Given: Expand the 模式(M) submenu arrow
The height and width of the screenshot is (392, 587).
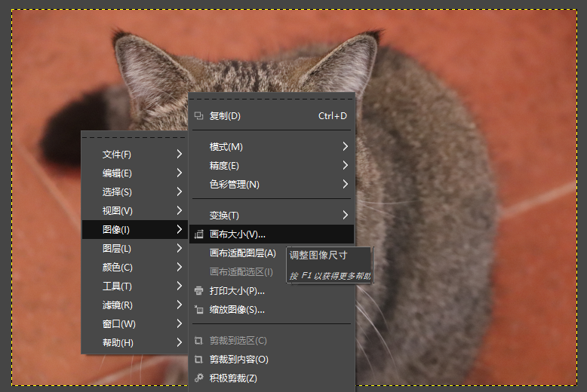Looking at the screenshot, I should pos(345,146).
